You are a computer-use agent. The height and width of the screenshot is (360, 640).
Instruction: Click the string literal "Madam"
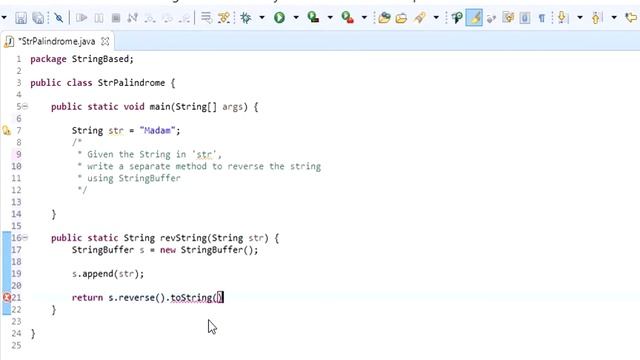pyautogui.click(x=157, y=131)
